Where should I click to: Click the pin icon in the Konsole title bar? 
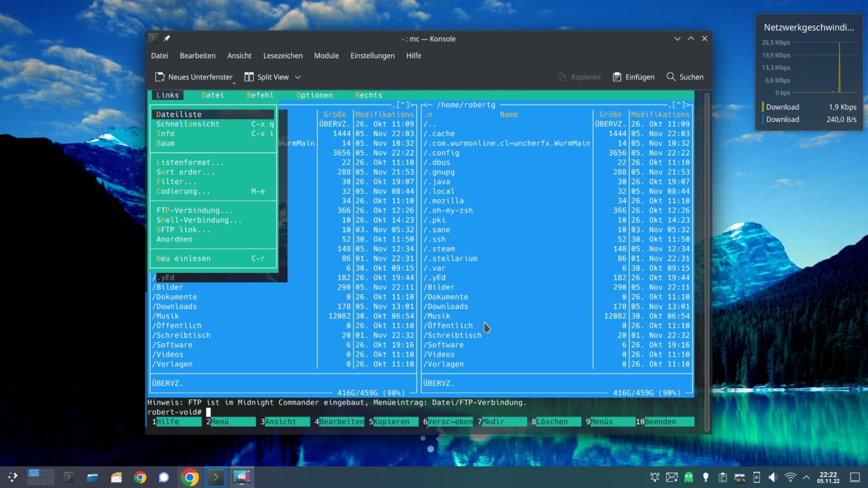point(167,38)
